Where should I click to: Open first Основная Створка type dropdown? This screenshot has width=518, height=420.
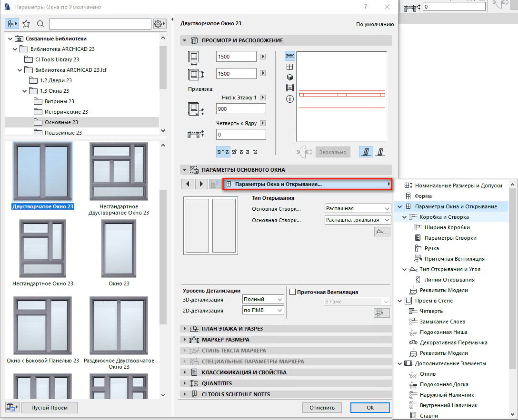tap(358, 208)
